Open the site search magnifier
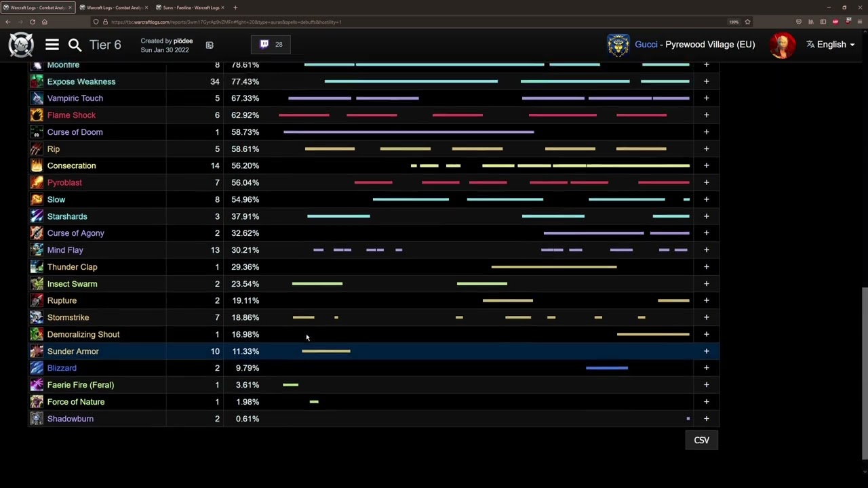Viewport: 868px width, 488px height. [75, 45]
